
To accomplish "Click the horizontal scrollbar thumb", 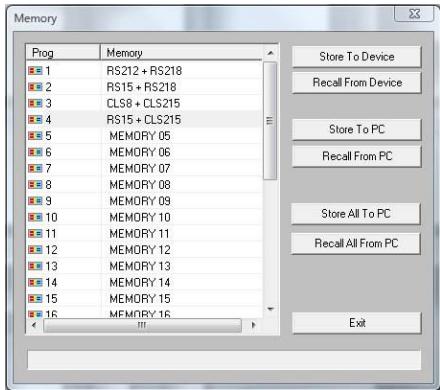I will (142, 325).
